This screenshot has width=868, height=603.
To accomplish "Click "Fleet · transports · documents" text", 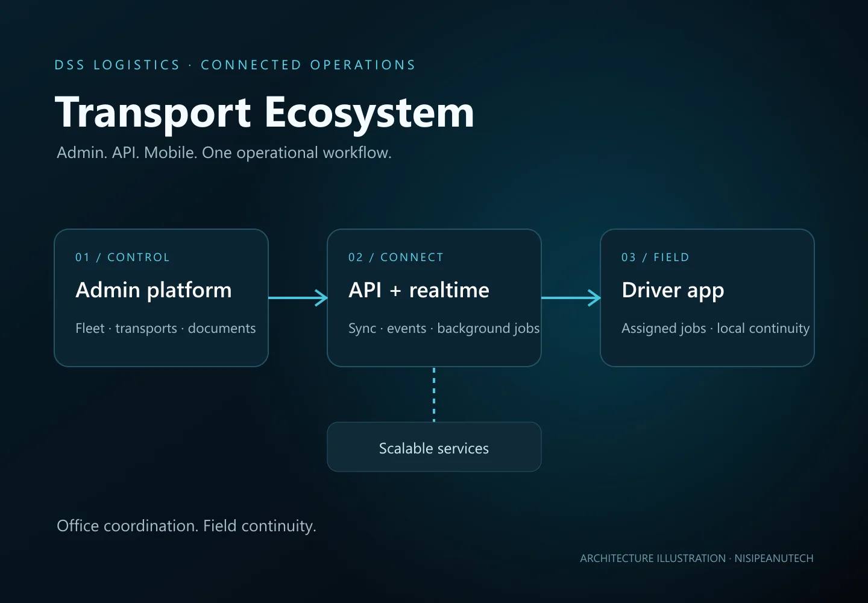I will (166, 328).
